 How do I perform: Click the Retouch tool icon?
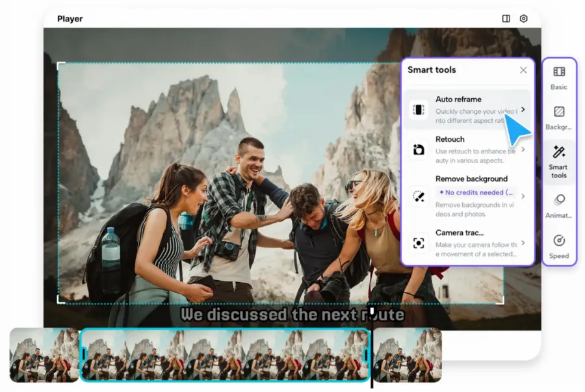[x=419, y=150]
